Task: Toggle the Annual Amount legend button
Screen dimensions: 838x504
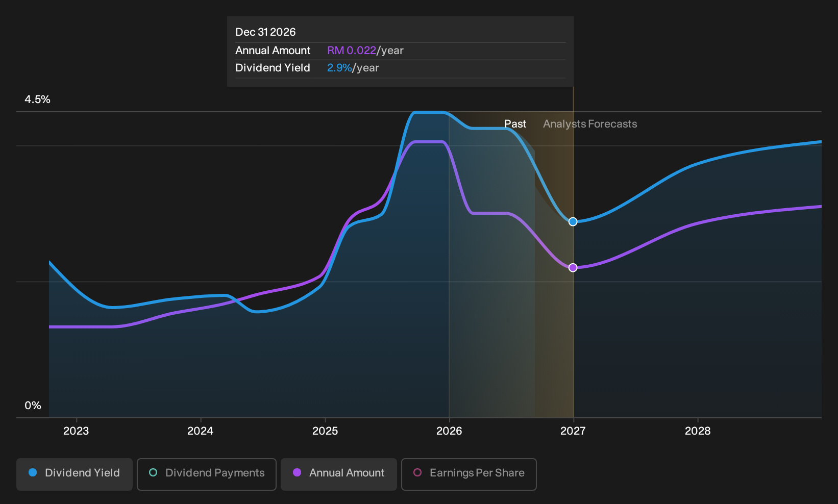Action: (339, 474)
